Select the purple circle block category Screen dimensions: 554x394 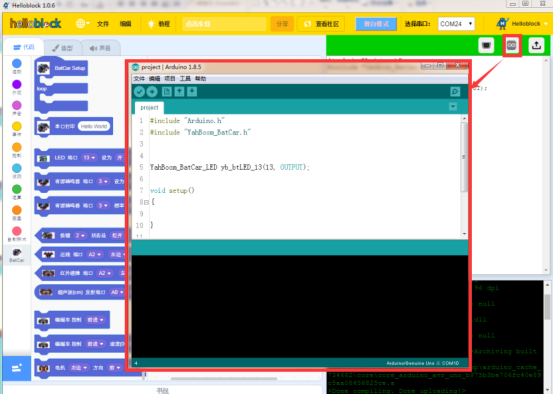(17, 84)
